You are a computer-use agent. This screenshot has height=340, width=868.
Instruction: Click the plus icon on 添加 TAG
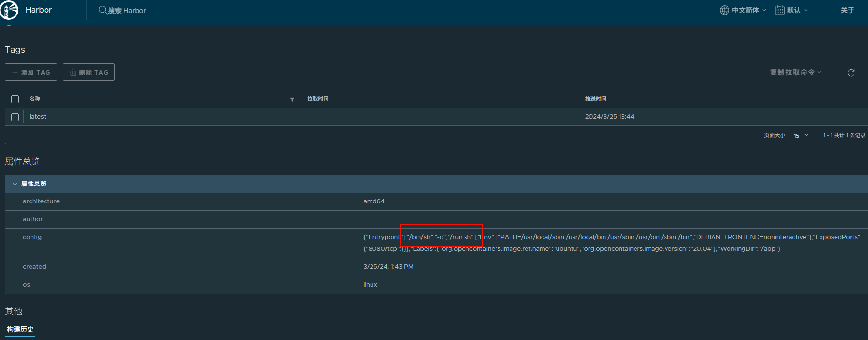click(x=15, y=72)
